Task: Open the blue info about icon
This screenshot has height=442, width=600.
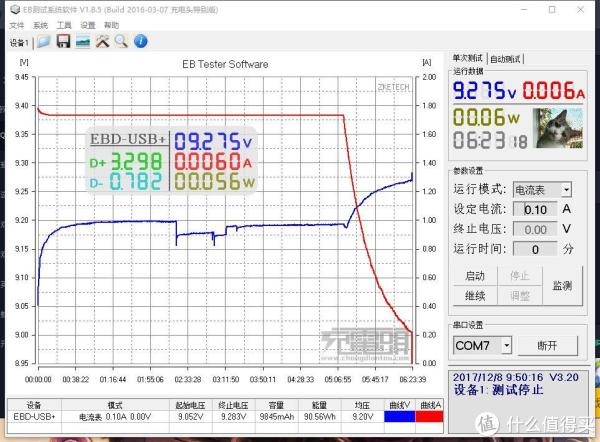Action: tap(141, 41)
